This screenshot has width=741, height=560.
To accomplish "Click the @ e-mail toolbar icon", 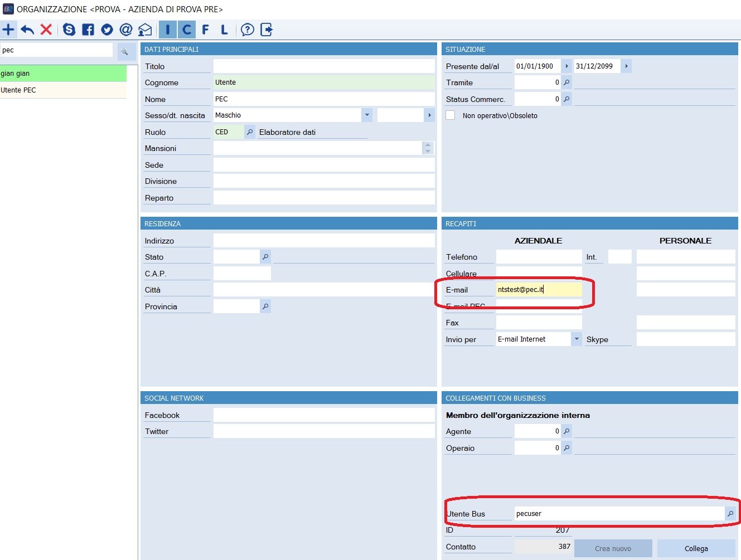I will click(x=126, y=30).
